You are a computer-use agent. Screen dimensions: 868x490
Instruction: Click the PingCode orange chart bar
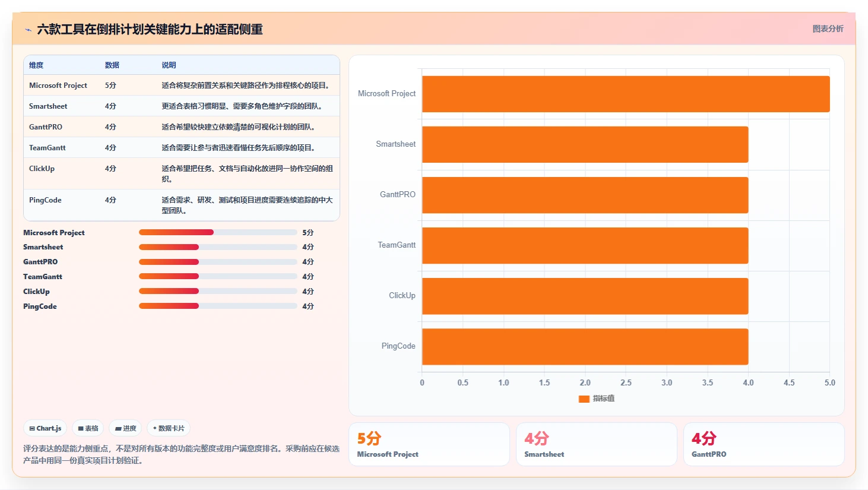click(585, 346)
